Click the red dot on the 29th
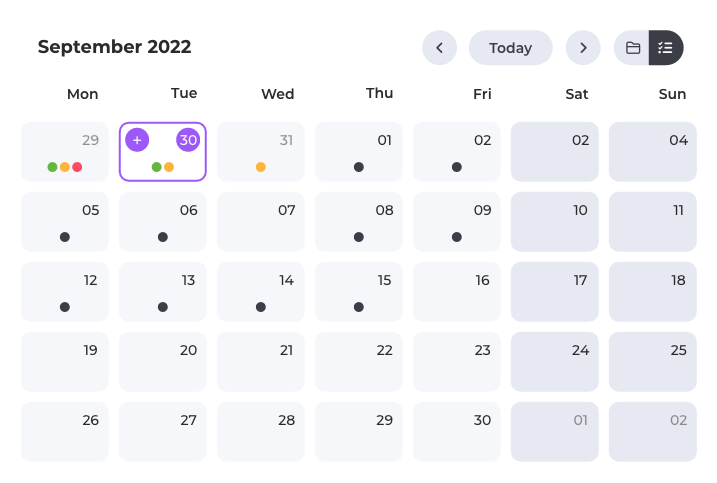 [x=77, y=167]
